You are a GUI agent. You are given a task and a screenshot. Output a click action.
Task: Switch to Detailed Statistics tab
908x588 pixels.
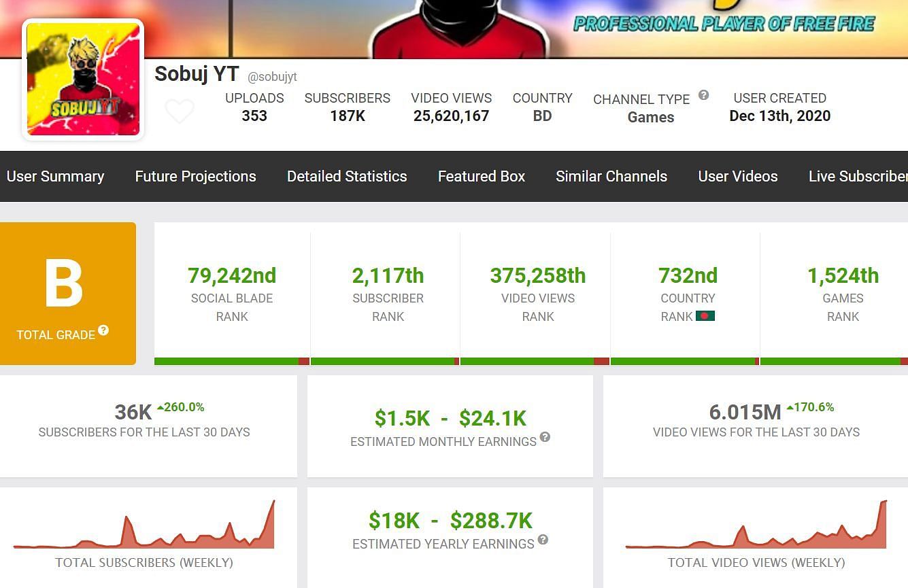coord(347,176)
